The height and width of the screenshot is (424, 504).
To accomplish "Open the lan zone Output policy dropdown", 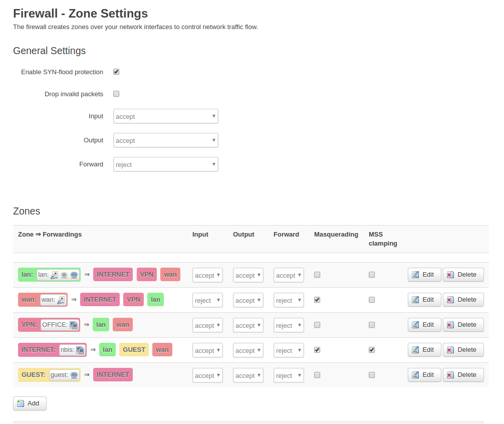I will [248, 275].
